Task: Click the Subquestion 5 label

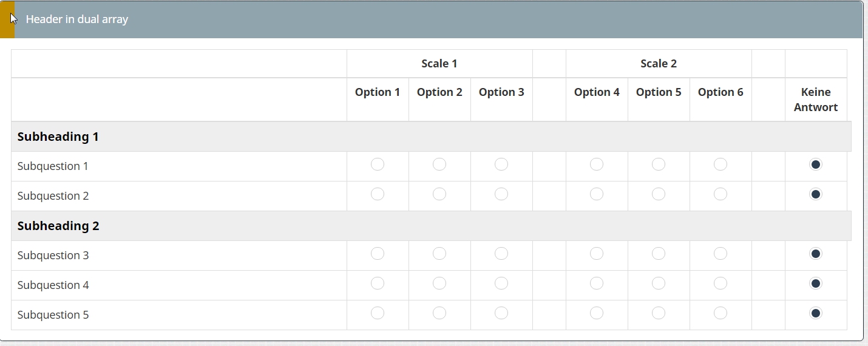Action: tap(53, 315)
